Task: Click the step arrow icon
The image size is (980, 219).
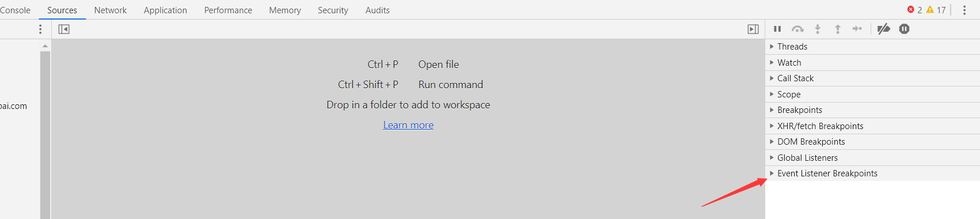Action: click(857, 29)
